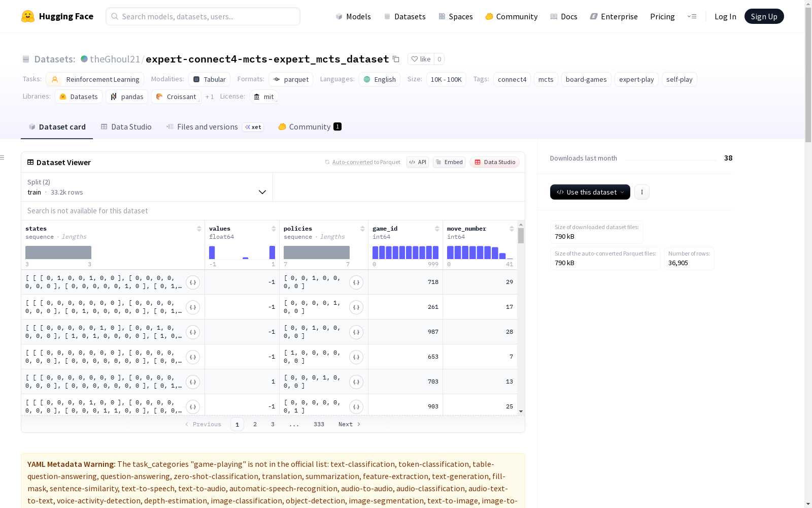
Task: Click Log In
Action: pyautogui.click(x=725, y=16)
